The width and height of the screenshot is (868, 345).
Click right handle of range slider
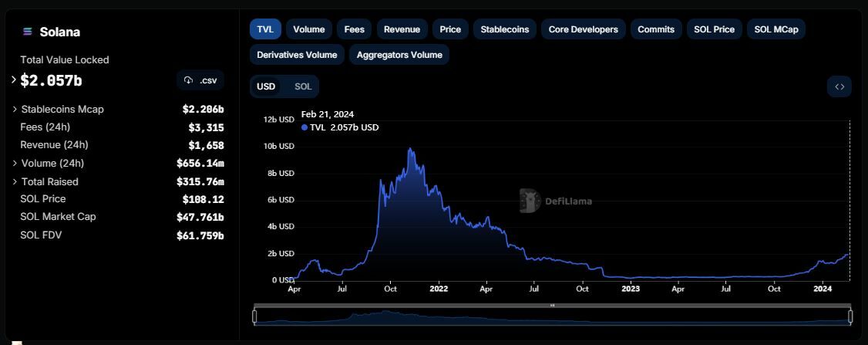851,316
